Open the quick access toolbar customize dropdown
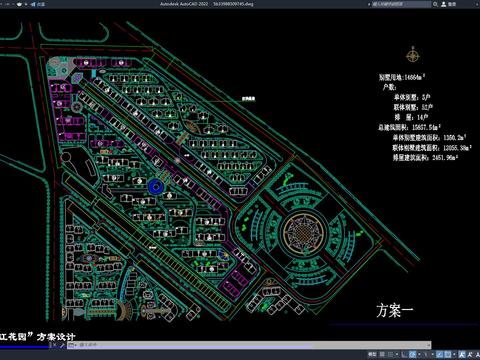Screen dimensions: 480x360 point(26,4)
